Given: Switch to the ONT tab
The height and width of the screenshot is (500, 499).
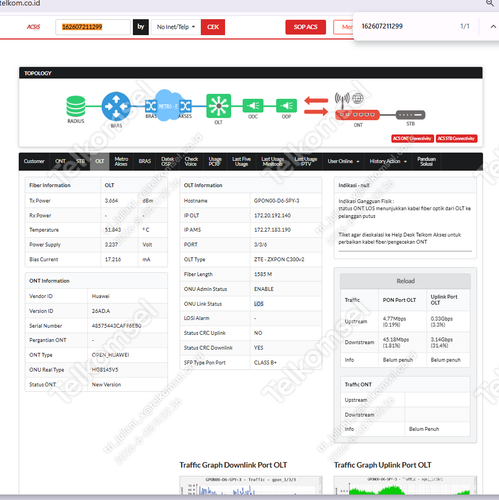Looking at the screenshot, I should click(x=60, y=161).
